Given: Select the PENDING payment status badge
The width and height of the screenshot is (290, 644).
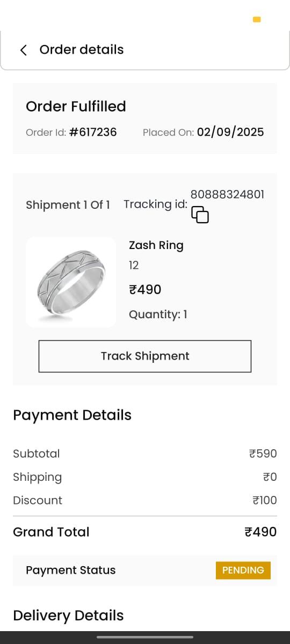Looking at the screenshot, I should coord(243,570).
